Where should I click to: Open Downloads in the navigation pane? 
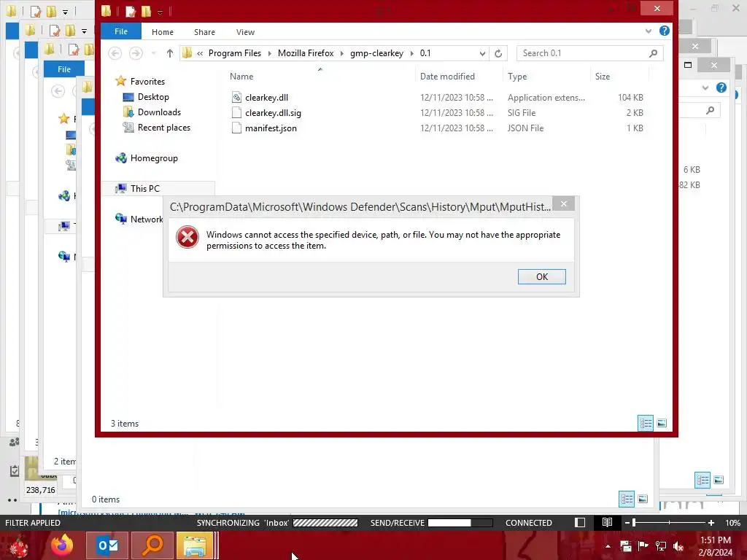(159, 112)
